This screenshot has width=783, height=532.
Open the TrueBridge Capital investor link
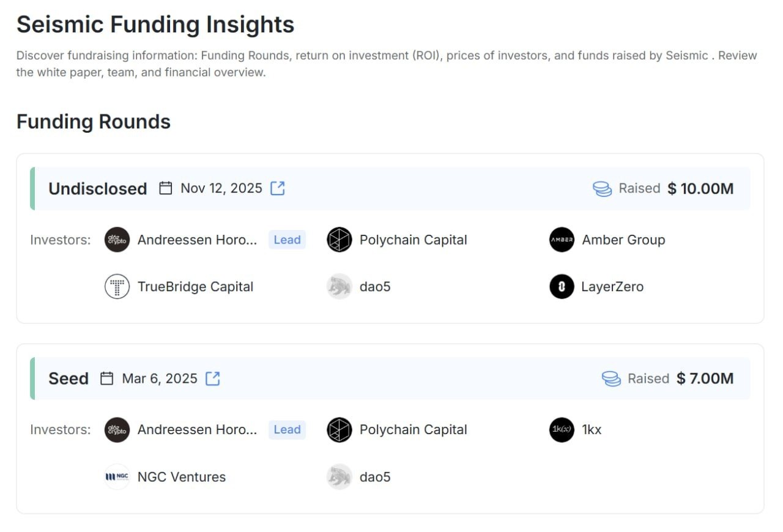point(195,287)
